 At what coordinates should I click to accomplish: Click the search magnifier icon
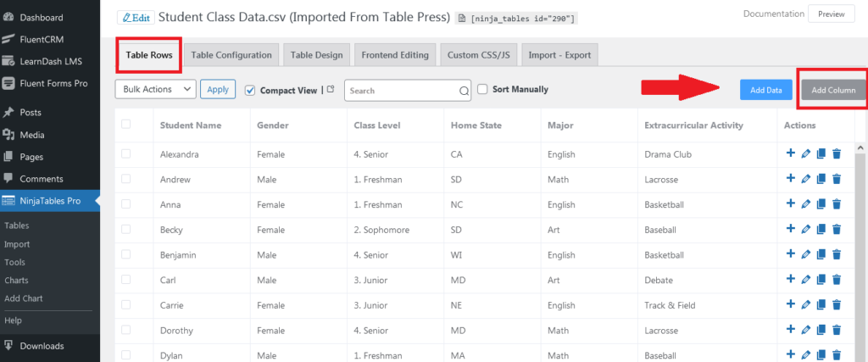pyautogui.click(x=464, y=91)
